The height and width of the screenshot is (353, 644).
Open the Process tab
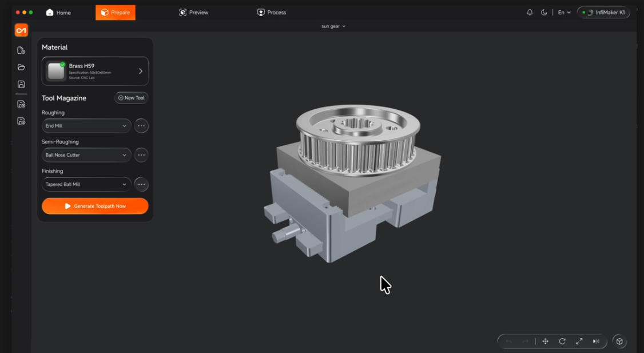pos(272,13)
